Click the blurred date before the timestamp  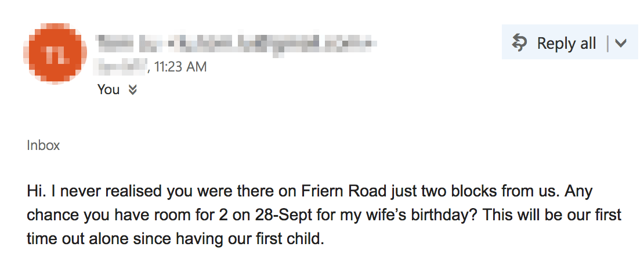121,67
